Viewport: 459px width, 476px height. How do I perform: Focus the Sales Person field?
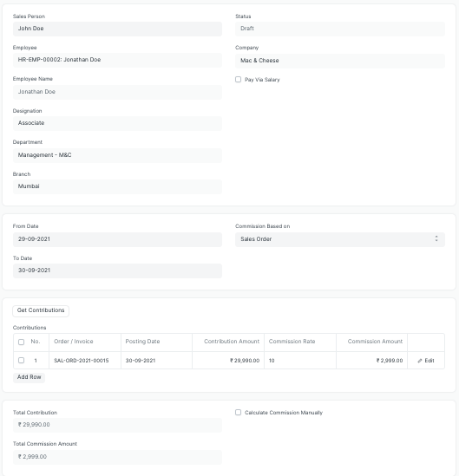[117, 29]
